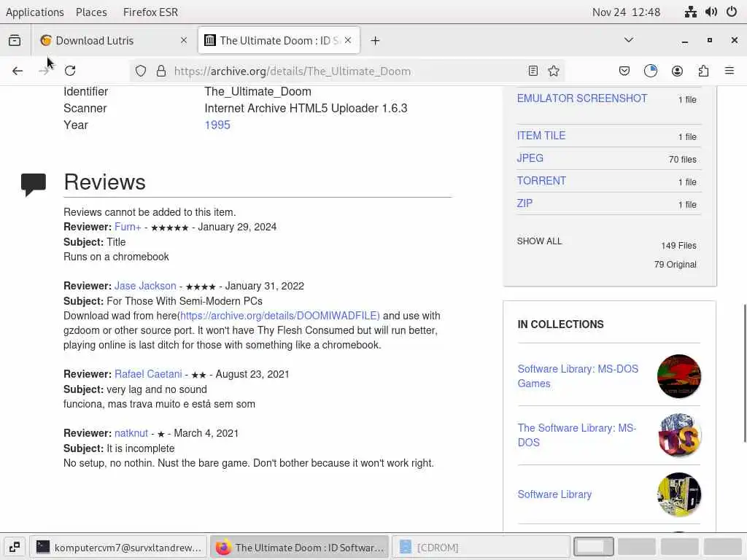This screenshot has width=747, height=560.
Task: Open reviewer Rafael Caetani profile
Action: pyautogui.click(x=148, y=374)
